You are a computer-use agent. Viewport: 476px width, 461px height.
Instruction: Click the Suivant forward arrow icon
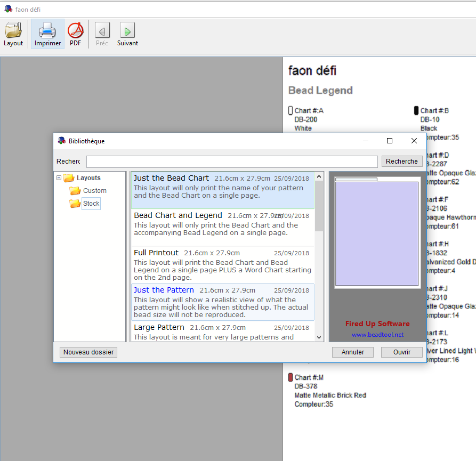coord(127,29)
